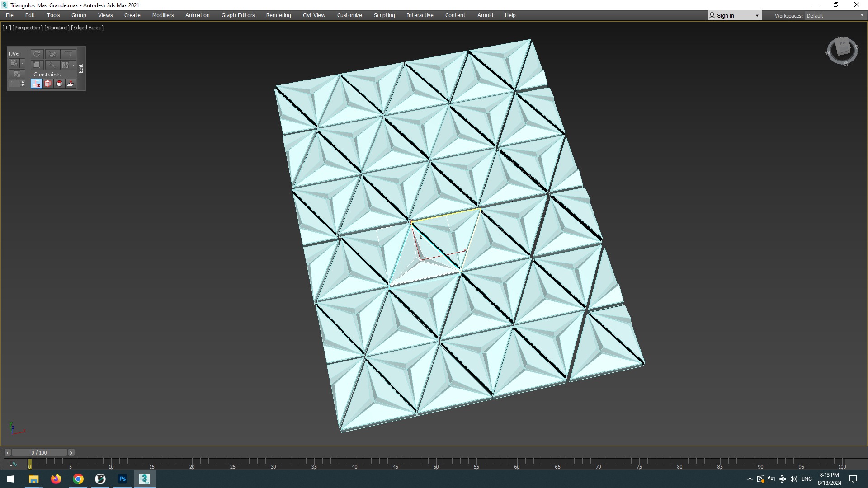The width and height of the screenshot is (868, 488).
Task: Click the repeat last operation icon
Action: click(37, 54)
